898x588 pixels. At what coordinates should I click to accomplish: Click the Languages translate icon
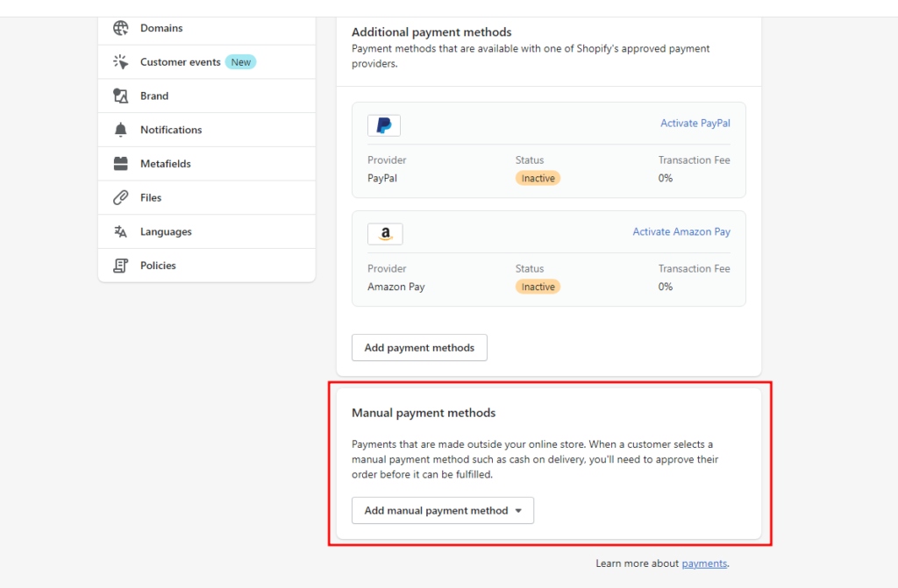click(121, 232)
